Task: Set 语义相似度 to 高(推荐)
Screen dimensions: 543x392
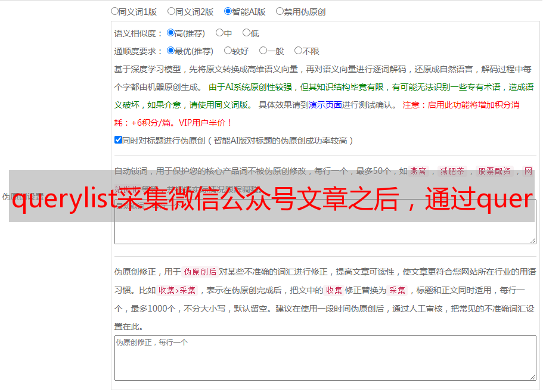Action: pyautogui.click(x=170, y=33)
